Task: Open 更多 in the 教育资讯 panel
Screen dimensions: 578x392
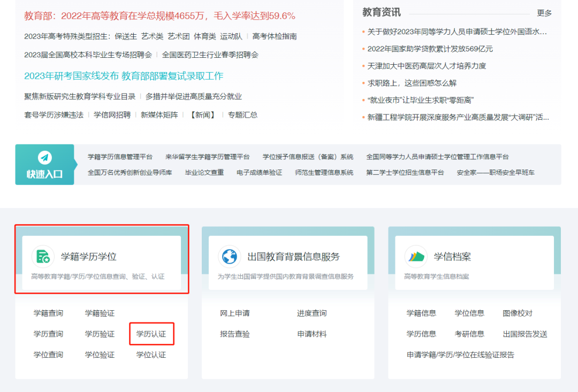Action: [544, 14]
